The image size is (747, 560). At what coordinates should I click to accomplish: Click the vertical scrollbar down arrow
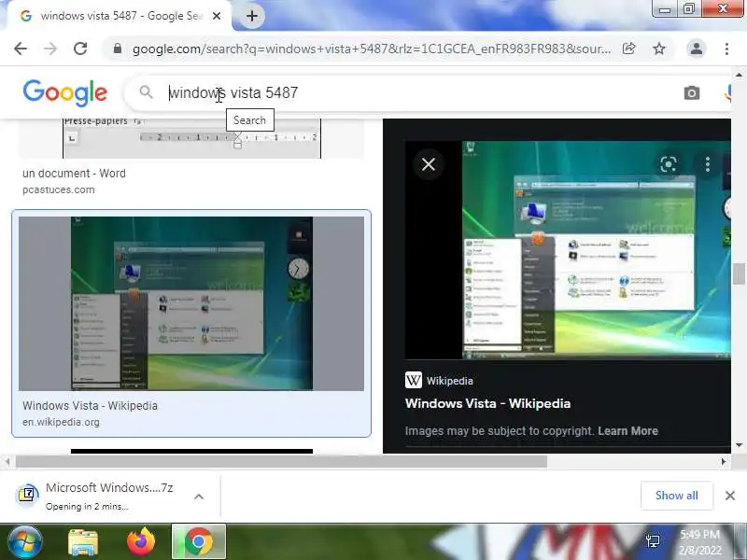[739, 445]
